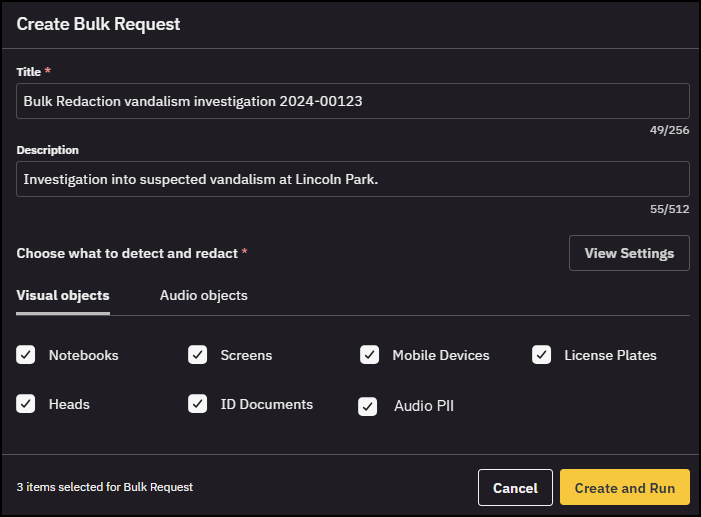Viewport: 701px width, 517px height.
Task: Switch to the Visual objects tab
Action: pyautogui.click(x=63, y=296)
